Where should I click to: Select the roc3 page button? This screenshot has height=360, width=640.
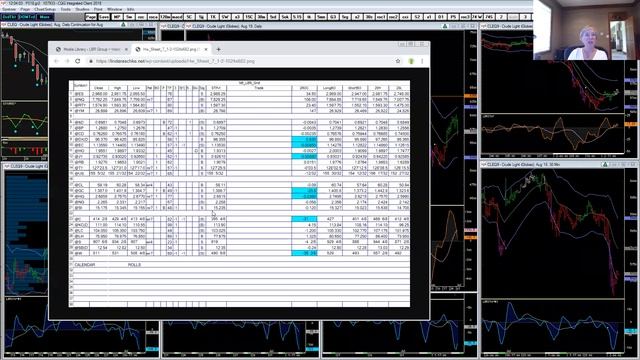pyautogui.click(x=465, y=17)
